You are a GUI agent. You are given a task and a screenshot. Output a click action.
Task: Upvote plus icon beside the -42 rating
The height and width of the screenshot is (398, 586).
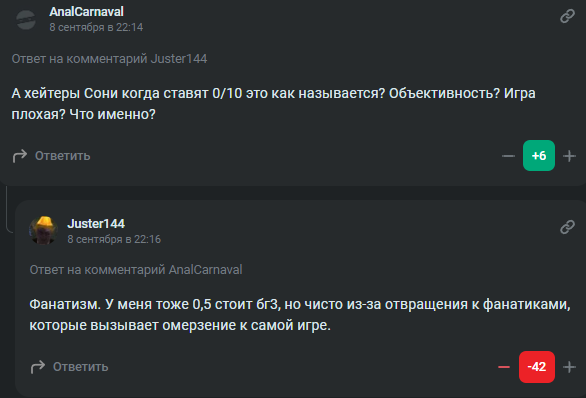(x=569, y=367)
